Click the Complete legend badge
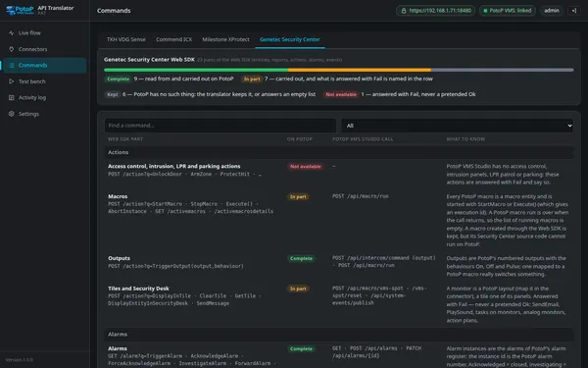Viewport: 588px width, 368px height. (x=119, y=79)
